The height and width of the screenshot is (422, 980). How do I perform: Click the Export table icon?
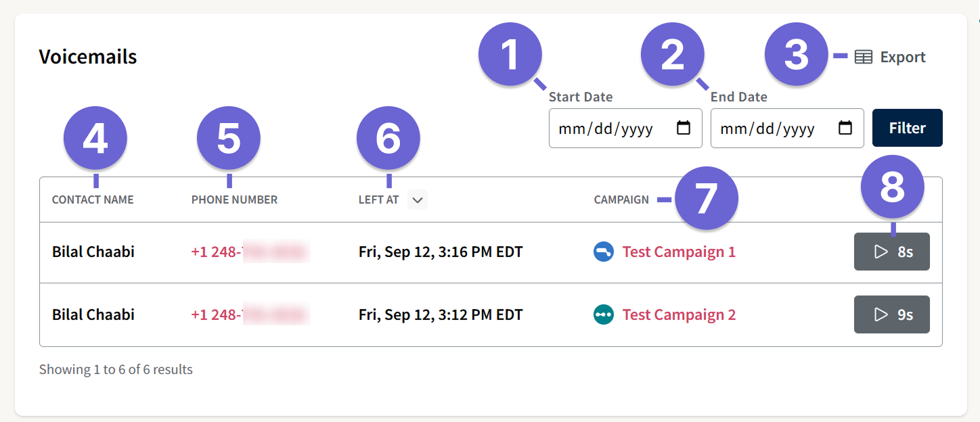tap(863, 57)
